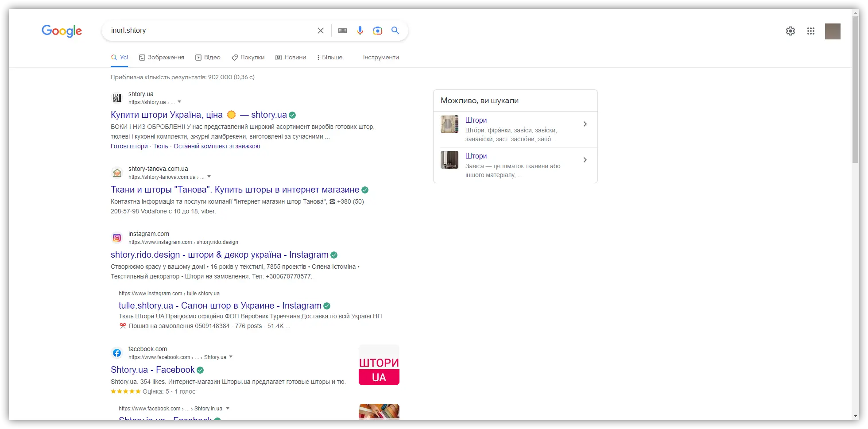Switch to Новини tab
Screen dimensions: 868x429
(x=291, y=58)
